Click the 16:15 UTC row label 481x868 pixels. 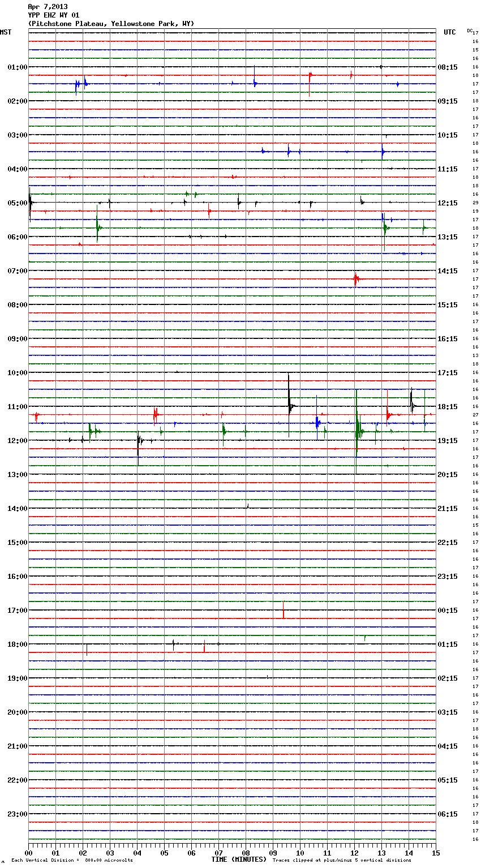coord(448,339)
